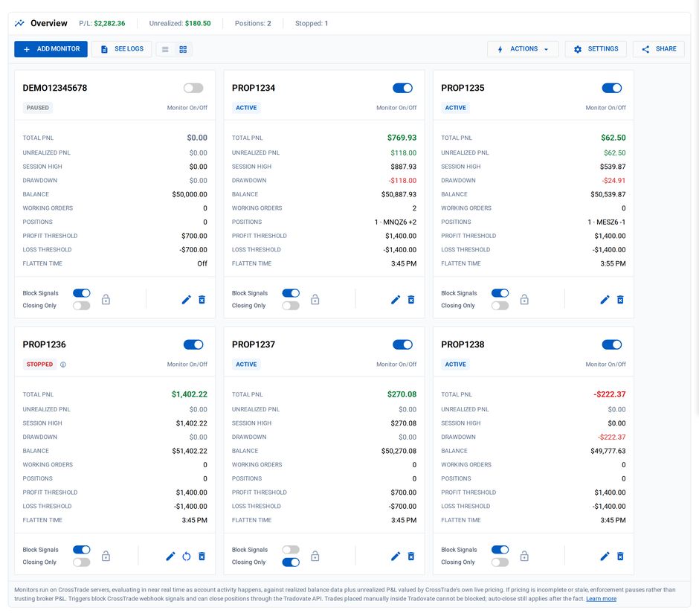Delete the PROP1237 monitor

tap(411, 556)
